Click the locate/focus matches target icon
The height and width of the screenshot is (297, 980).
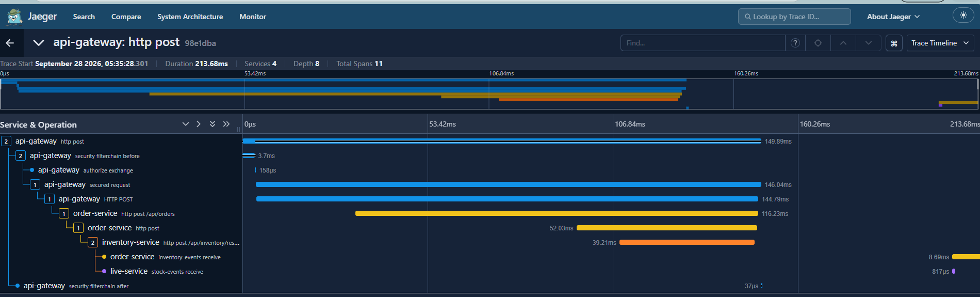(818, 43)
